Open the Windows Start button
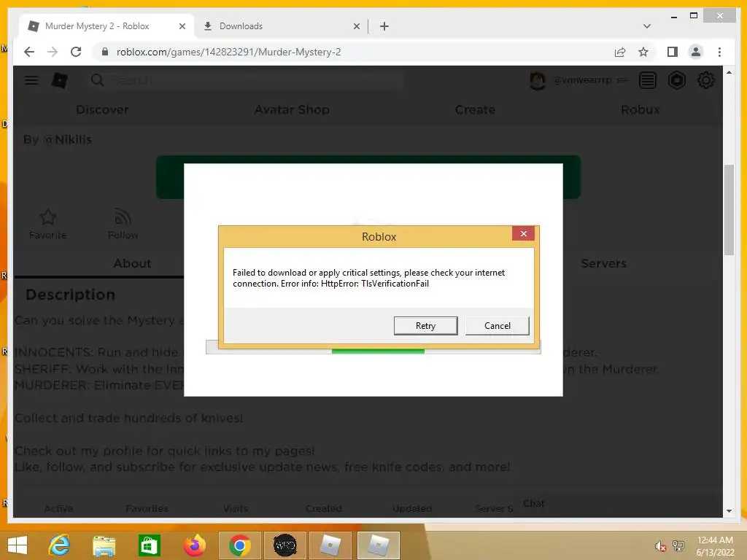 point(18,545)
